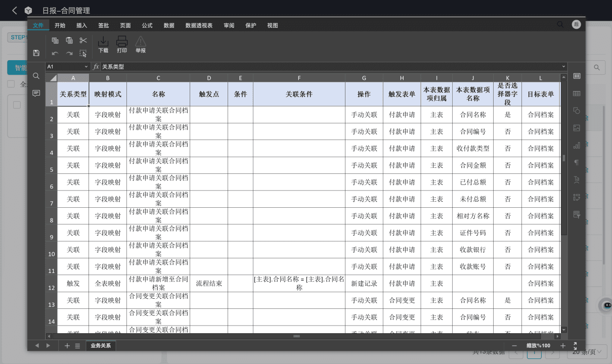612x364 pixels.
Task: Click the scissors cut icon
Action: 83,40
